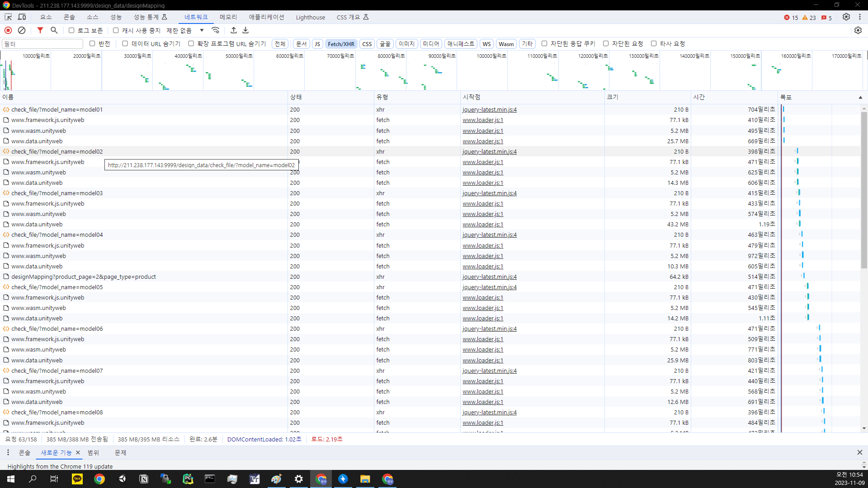868x488 pixels.
Task: Select the inspect element cursor icon
Action: (8, 17)
